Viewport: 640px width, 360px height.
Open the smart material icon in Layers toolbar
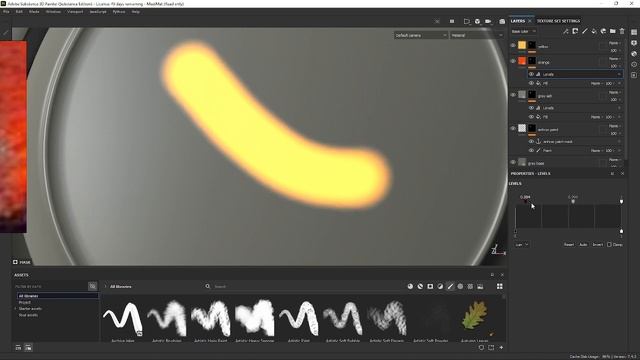point(603,31)
